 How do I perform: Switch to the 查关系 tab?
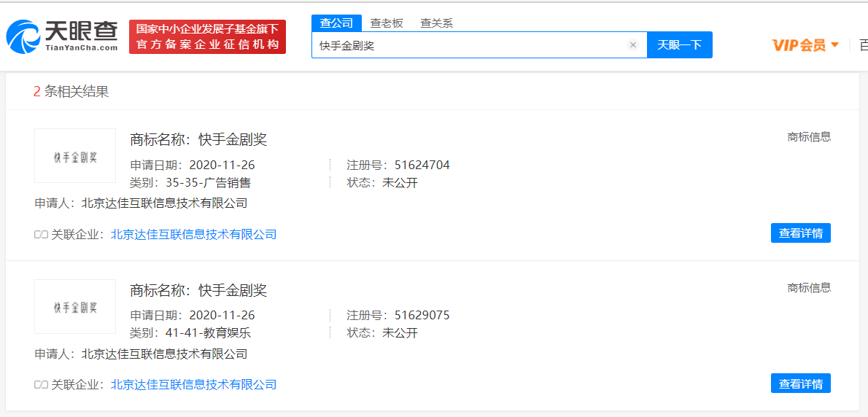click(436, 23)
